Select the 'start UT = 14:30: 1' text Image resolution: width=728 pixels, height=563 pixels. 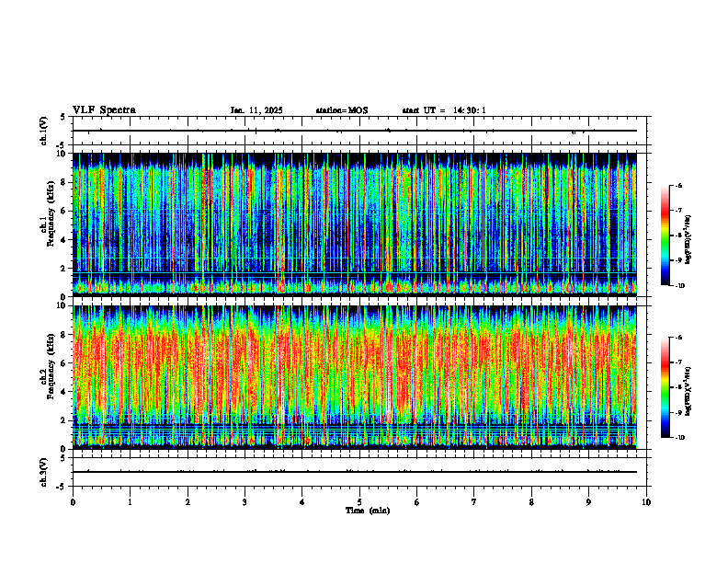point(444,110)
